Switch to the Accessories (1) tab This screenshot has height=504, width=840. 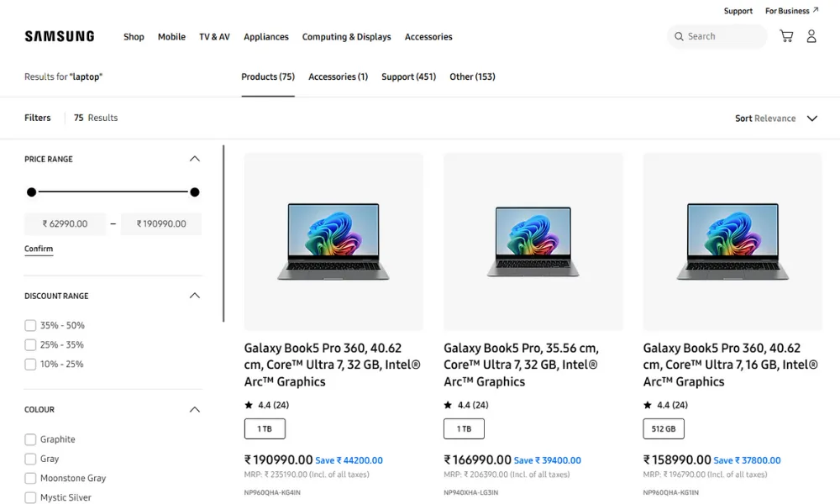click(338, 77)
